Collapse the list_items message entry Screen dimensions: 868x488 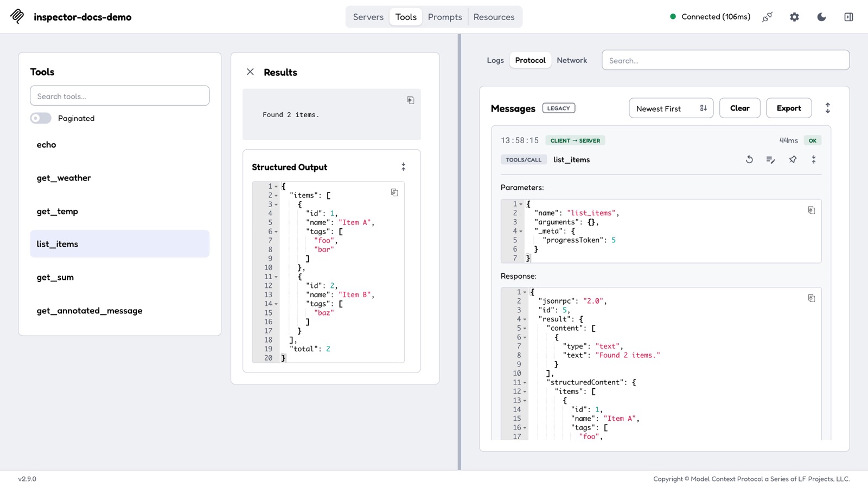coord(813,159)
